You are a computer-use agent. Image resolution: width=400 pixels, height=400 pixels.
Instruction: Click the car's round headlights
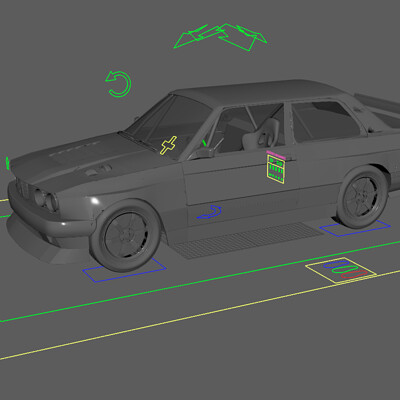point(46,200)
